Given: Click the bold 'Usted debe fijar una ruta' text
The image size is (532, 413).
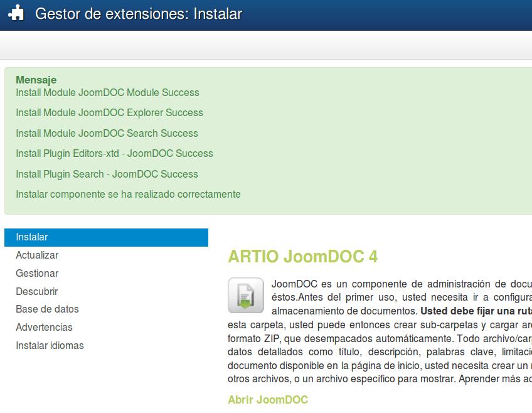Looking at the screenshot, I should point(476,311).
